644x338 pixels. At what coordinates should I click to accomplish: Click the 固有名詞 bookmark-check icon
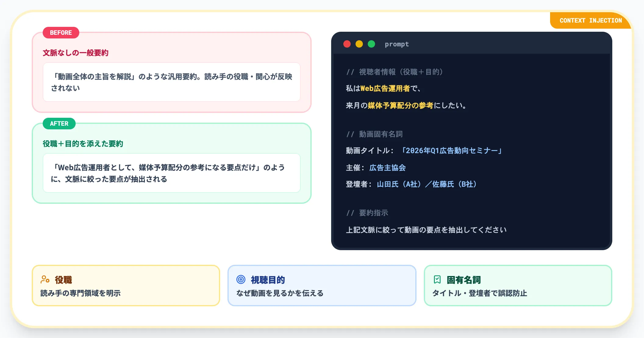(437, 279)
